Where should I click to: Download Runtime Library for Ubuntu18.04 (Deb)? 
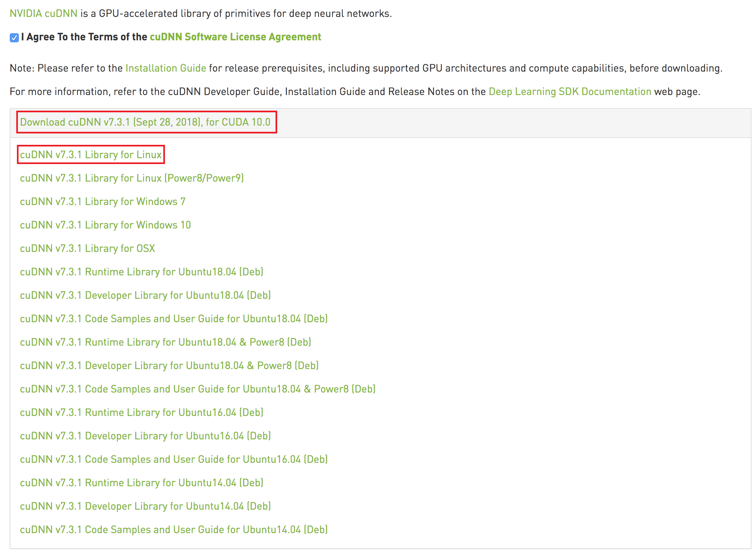(142, 272)
